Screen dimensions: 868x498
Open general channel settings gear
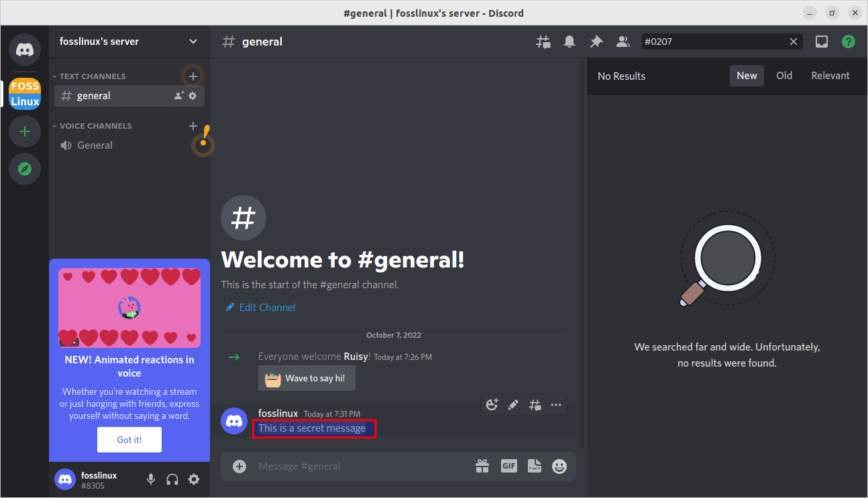[193, 96]
